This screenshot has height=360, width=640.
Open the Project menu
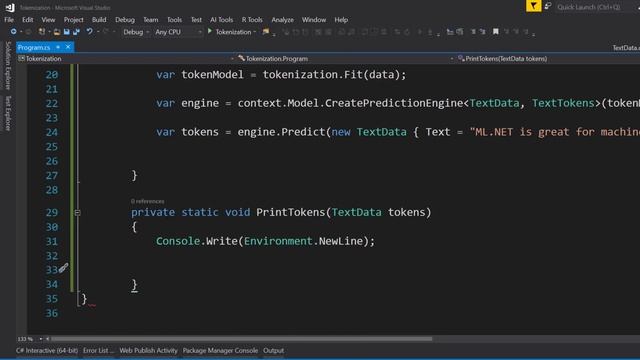tap(73, 20)
